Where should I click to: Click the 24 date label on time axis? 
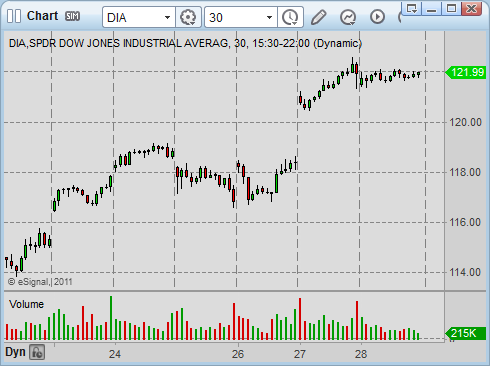tap(115, 354)
